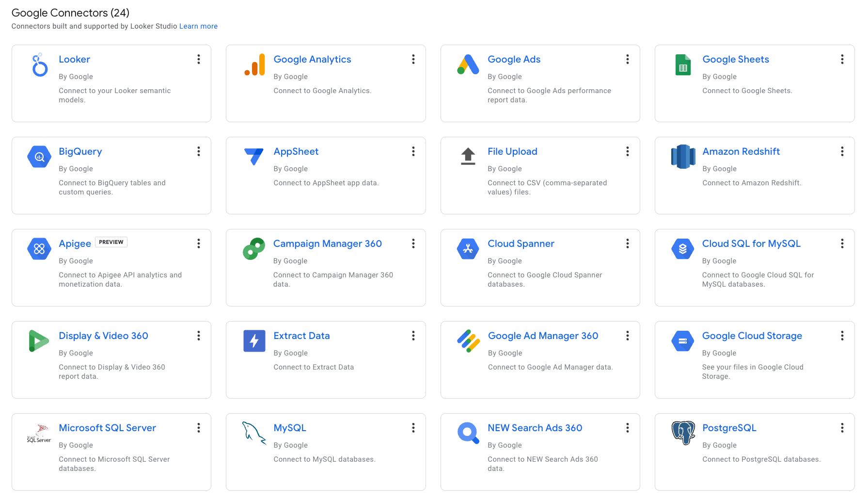
Task: Select the Display & Video 360 play icon
Action: [x=39, y=341]
